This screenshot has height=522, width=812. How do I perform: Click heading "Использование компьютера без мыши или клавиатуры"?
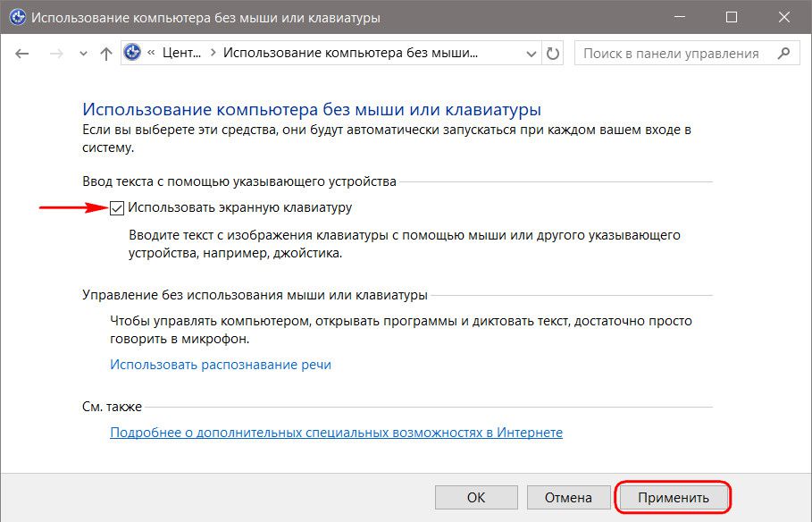(312, 109)
